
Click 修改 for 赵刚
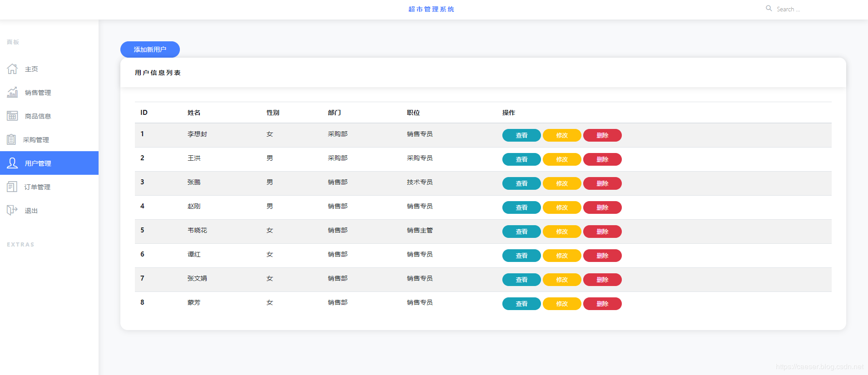[x=562, y=207]
